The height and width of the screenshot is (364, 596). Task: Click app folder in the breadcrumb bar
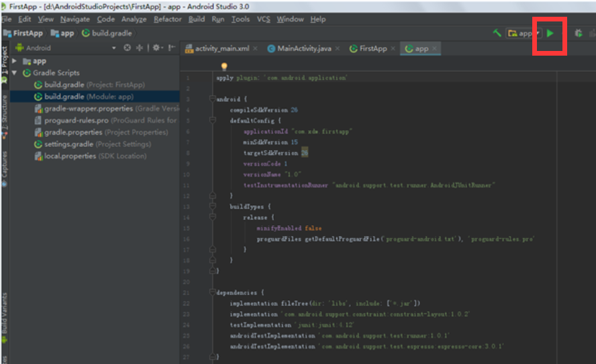click(x=62, y=34)
